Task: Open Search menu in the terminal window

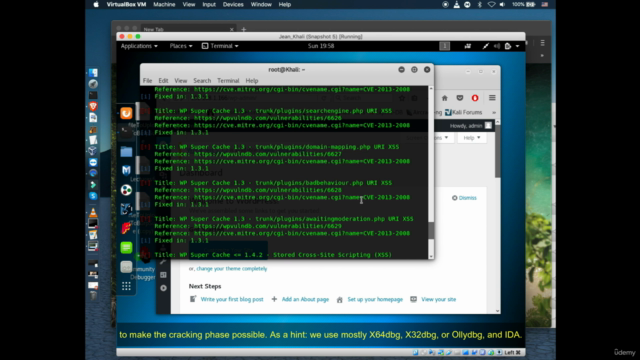Action: click(x=202, y=81)
